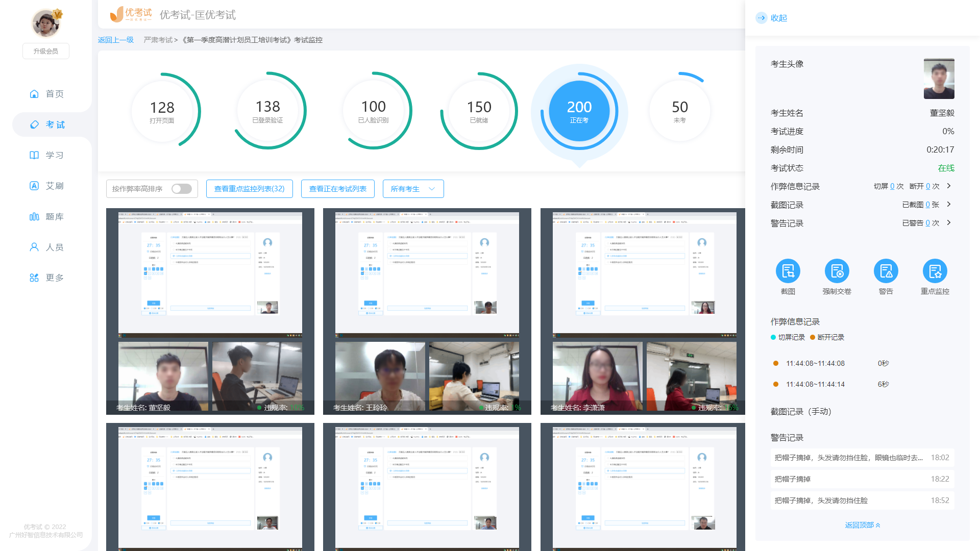Click the 收起 collapse panel arrow icon
The image size is (980, 551).
coord(761,18)
